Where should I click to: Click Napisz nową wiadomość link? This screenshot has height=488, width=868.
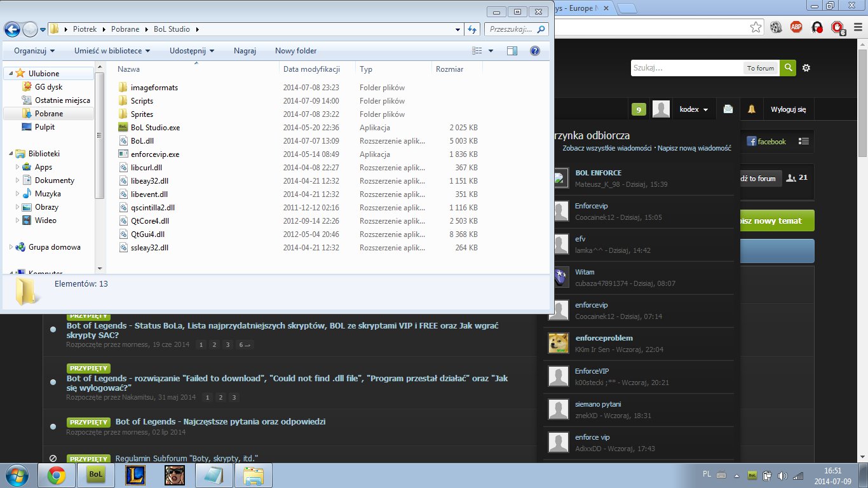[x=694, y=148]
